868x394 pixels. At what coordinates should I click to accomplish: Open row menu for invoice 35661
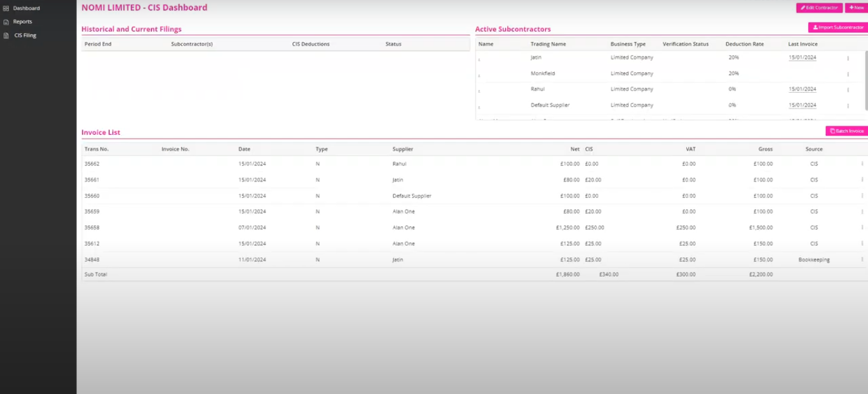tap(862, 180)
